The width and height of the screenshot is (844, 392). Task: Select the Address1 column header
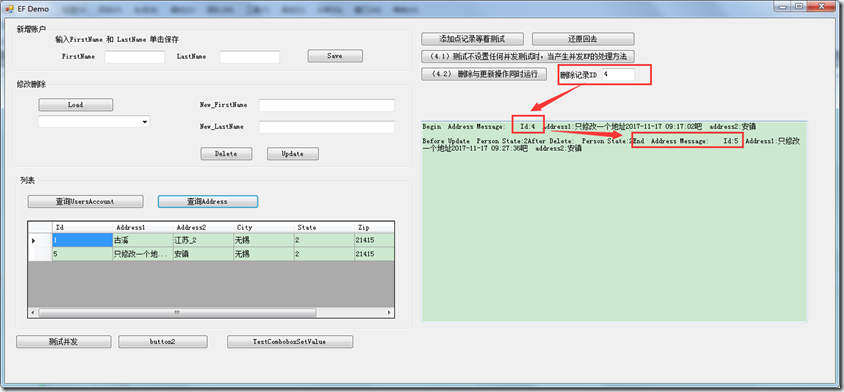[x=143, y=227]
